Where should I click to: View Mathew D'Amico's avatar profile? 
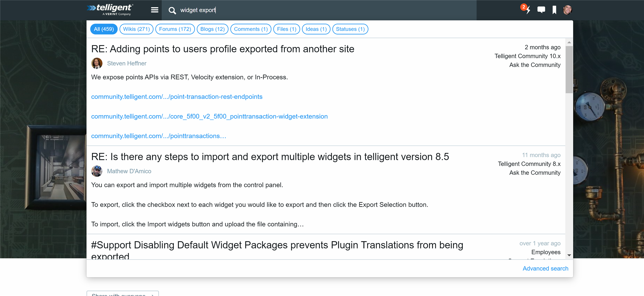click(x=97, y=171)
